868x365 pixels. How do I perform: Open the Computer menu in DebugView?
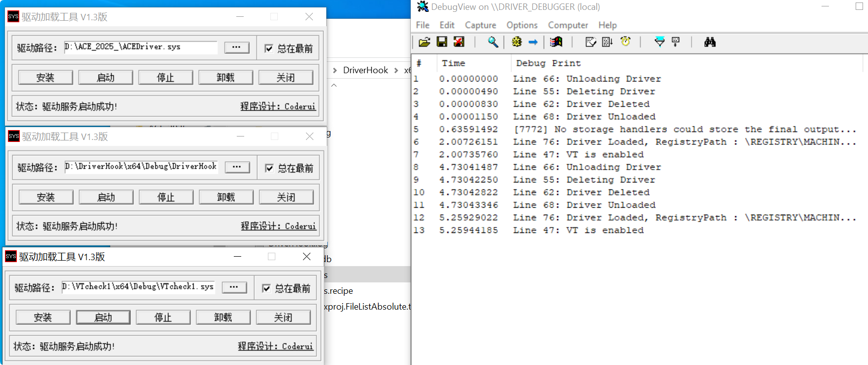pyautogui.click(x=568, y=25)
